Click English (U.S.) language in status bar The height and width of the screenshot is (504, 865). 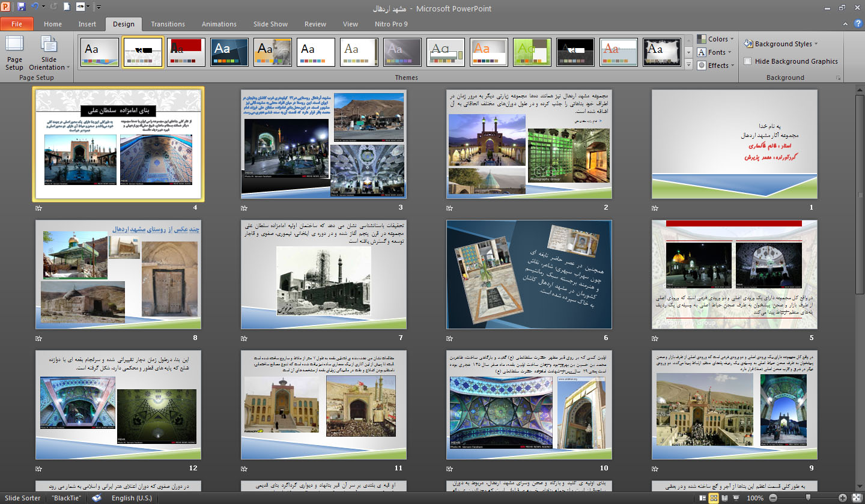pyautogui.click(x=131, y=498)
